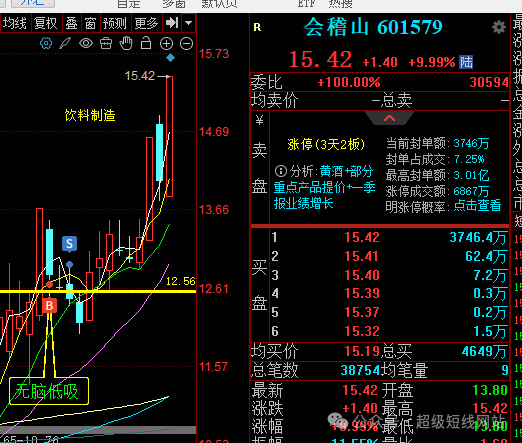Toggle the eye visibility icon
Image resolution: width=522 pixels, height=443 pixels.
pos(86,43)
